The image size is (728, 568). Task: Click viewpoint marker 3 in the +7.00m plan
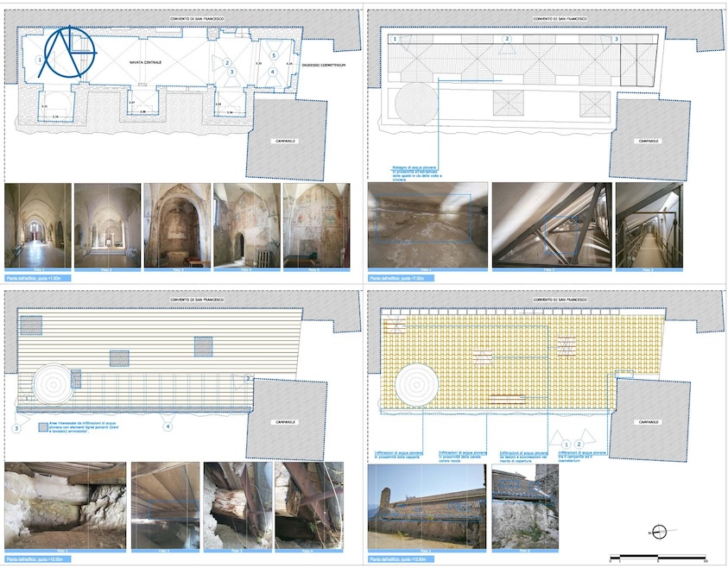(x=616, y=39)
